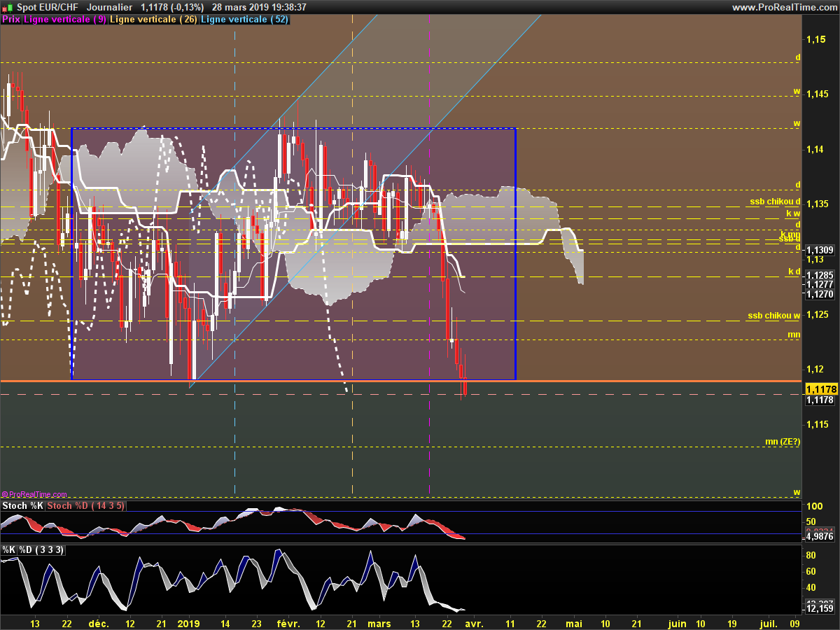Image resolution: width=840 pixels, height=630 pixels.
Task: Click the date 28 mars 2019 19:38:37
Action: 259,7
